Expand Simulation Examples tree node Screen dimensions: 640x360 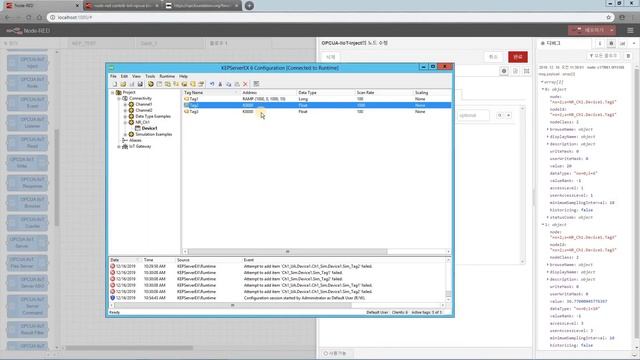[x=125, y=134]
